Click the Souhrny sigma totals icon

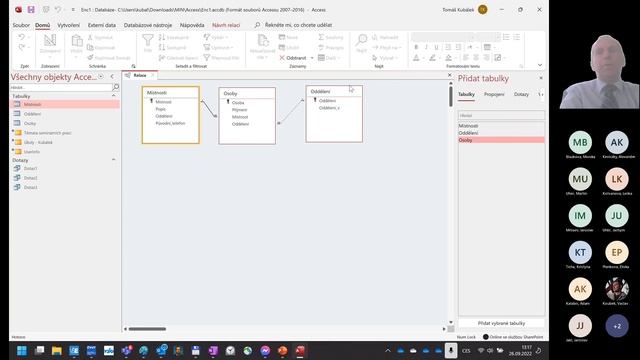(321, 37)
